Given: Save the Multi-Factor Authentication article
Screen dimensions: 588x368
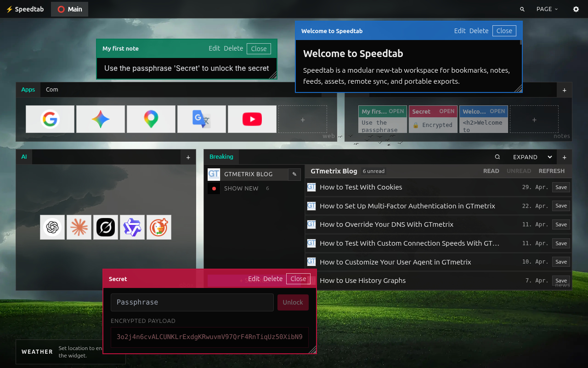Looking at the screenshot, I should 561,206.
